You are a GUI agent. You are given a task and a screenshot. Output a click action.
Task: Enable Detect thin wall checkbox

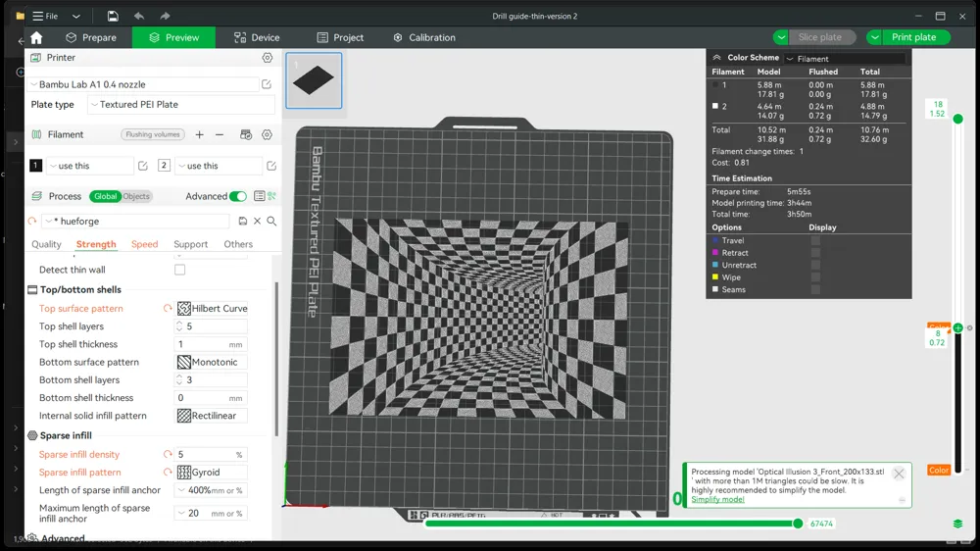point(180,270)
